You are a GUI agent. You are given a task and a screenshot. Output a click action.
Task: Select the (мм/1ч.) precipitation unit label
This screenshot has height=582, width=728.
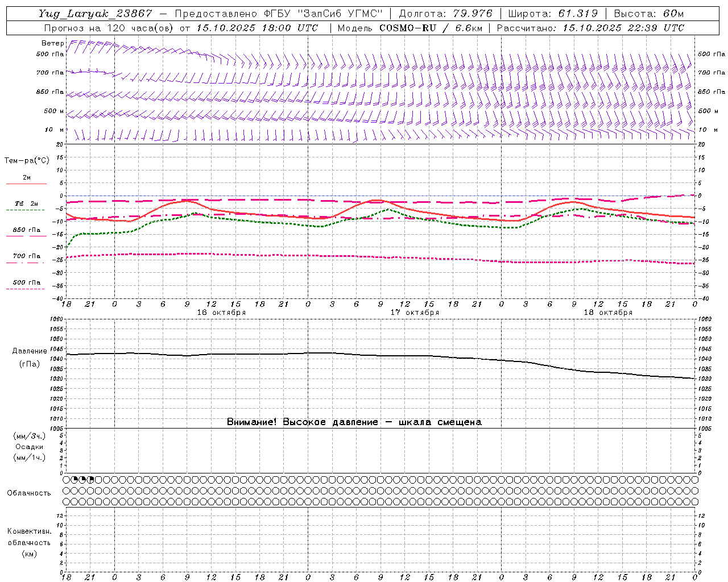point(30,458)
